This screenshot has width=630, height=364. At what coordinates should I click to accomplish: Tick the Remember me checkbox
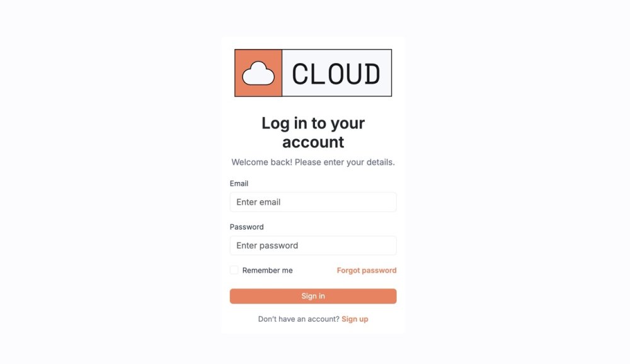pos(234,270)
